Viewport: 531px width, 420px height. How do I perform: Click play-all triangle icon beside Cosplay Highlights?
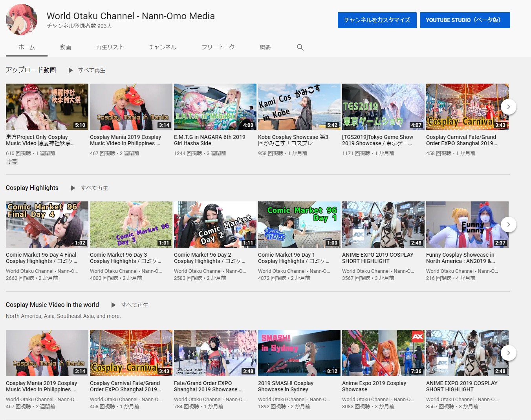(x=73, y=188)
